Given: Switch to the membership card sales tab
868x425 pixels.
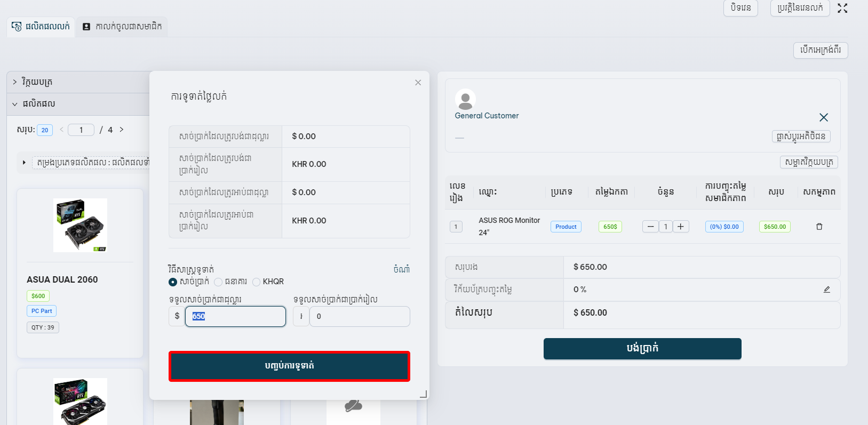Looking at the screenshot, I should [122, 27].
